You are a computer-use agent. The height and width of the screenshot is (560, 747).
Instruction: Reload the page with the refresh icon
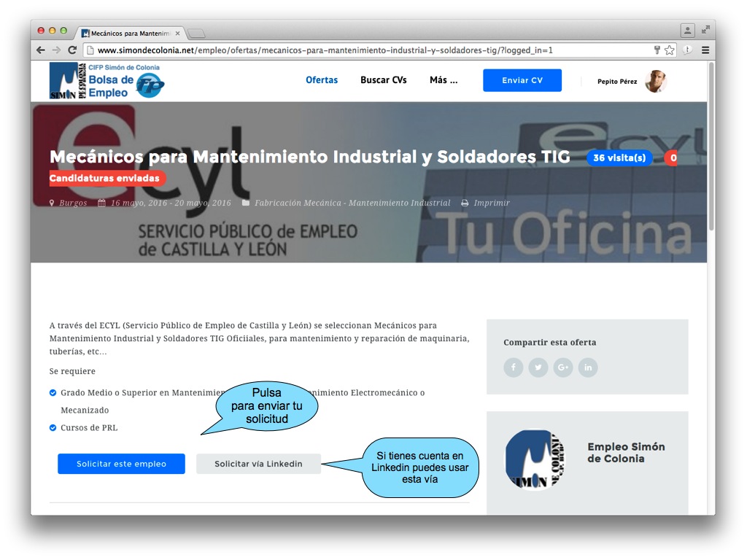coord(72,50)
